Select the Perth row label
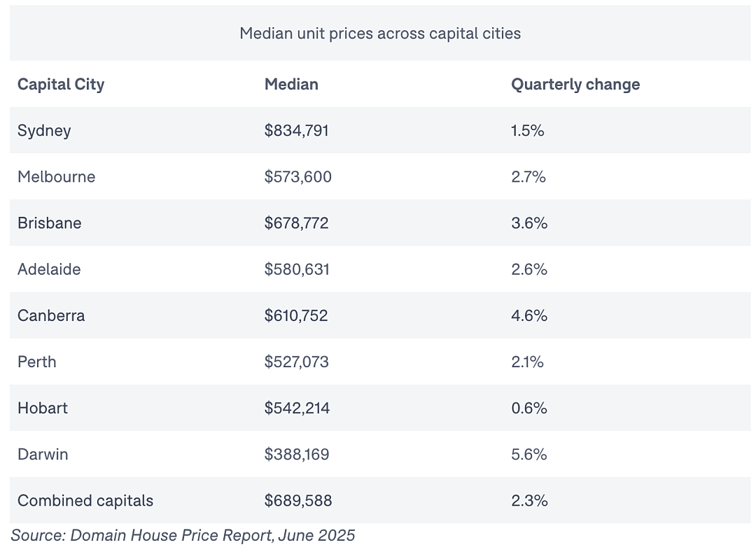The image size is (756, 554). [37, 362]
